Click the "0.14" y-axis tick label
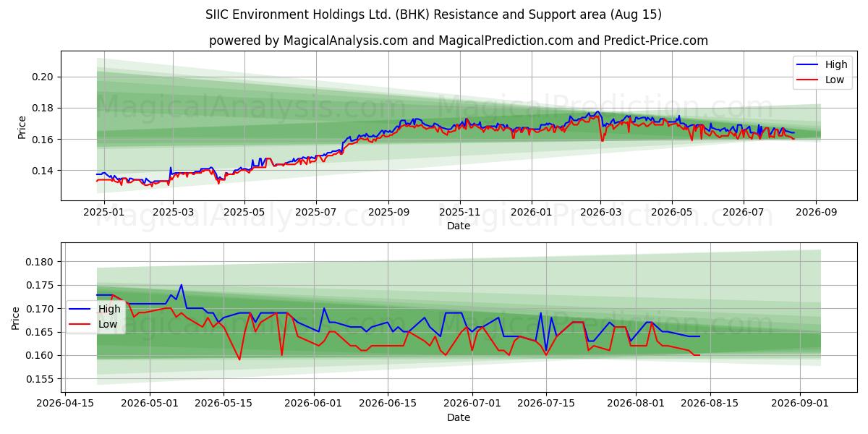Screen dimensions: 868x434 (43, 171)
